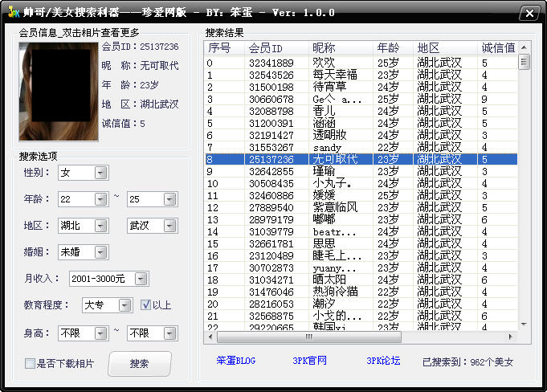Close the search tool window
The image size is (547, 392).
point(528,14)
